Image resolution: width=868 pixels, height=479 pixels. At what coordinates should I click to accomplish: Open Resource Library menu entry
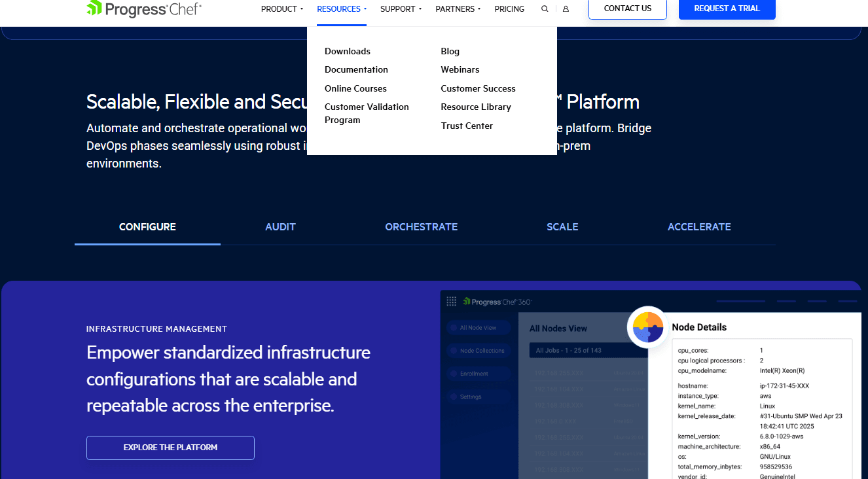(476, 107)
